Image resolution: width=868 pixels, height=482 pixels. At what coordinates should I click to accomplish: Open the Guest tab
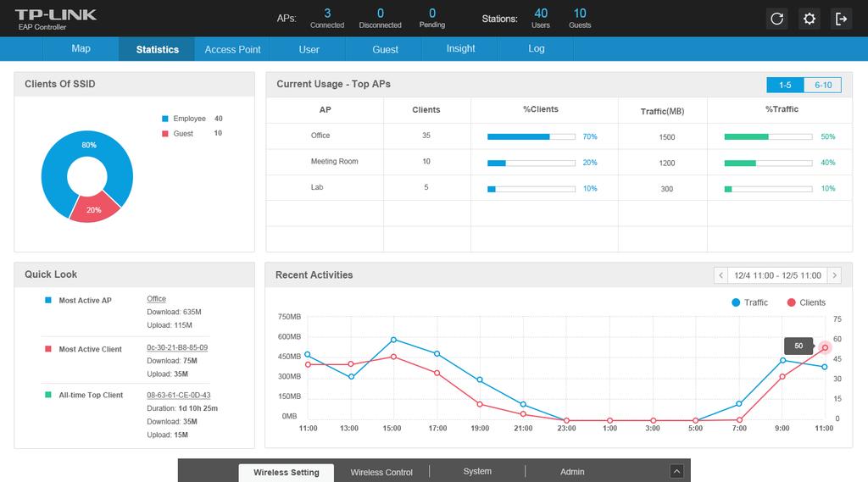(386, 49)
